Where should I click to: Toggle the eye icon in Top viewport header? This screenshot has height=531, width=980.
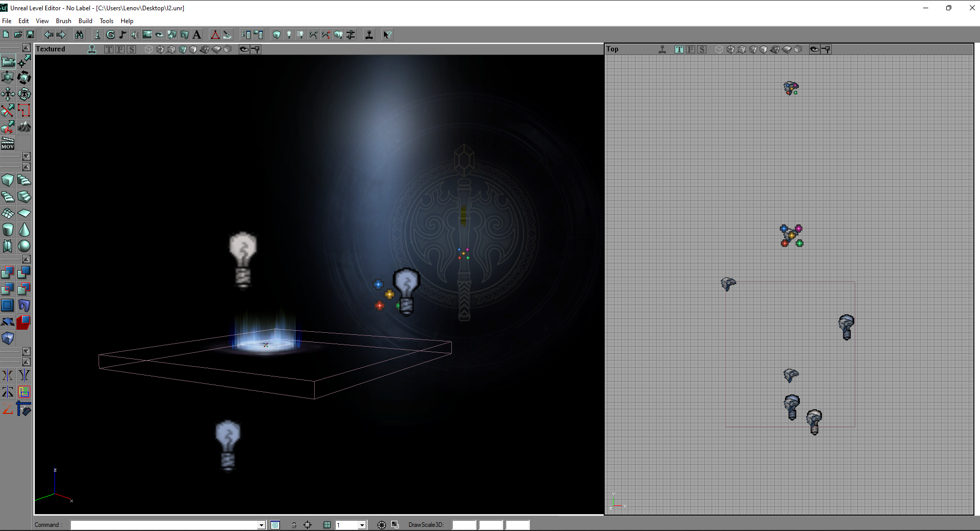815,49
